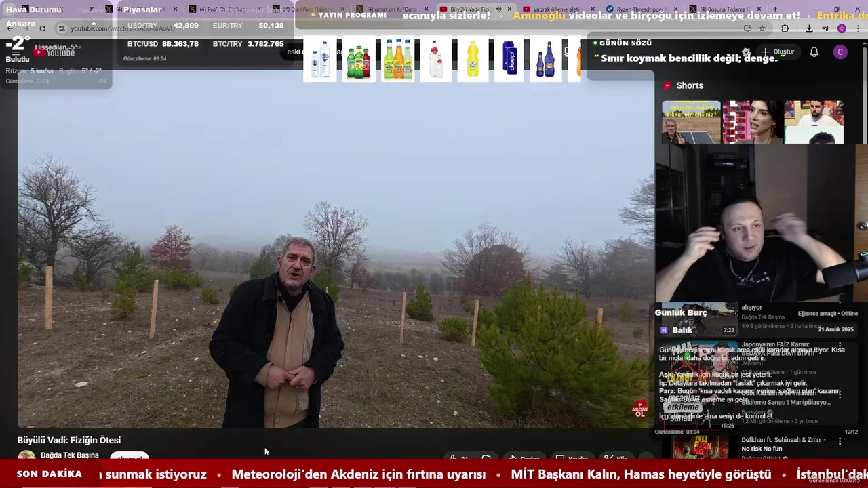Click the Günlük Burç overlay heading

(681, 312)
